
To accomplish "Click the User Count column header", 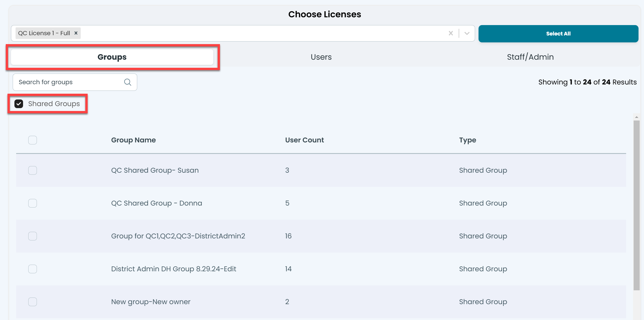I will tap(304, 140).
